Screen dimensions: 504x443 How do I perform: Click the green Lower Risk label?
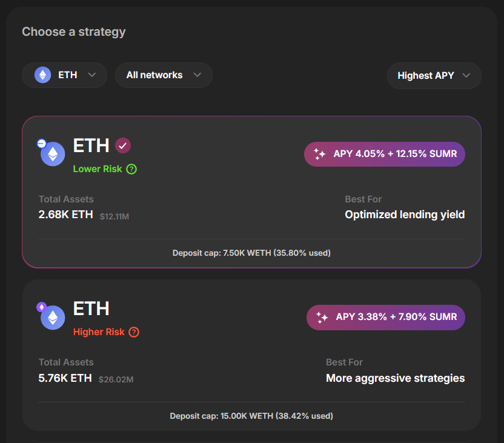(x=98, y=169)
